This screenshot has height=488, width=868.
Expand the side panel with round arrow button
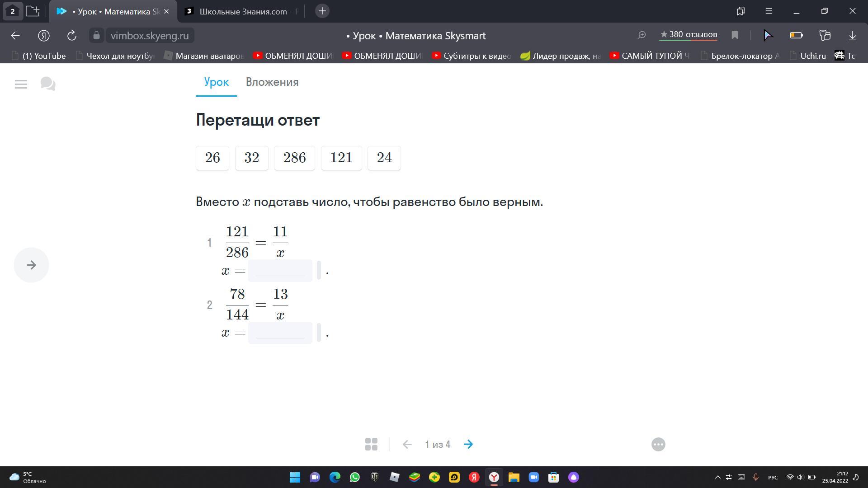click(x=31, y=265)
